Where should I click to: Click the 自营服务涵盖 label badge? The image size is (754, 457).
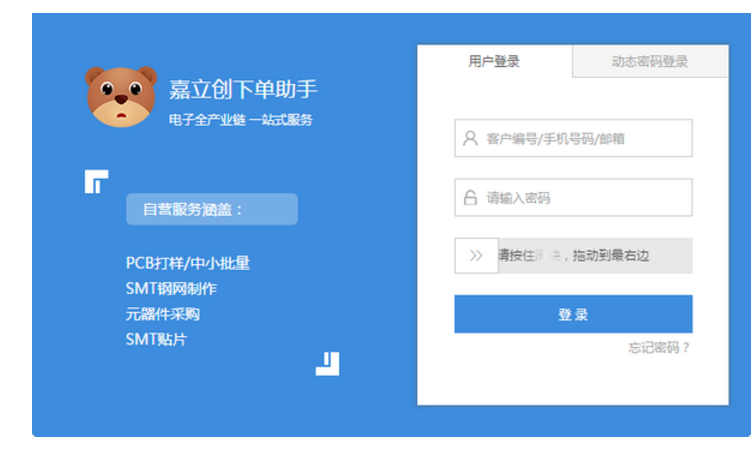[x=211, y=209]
